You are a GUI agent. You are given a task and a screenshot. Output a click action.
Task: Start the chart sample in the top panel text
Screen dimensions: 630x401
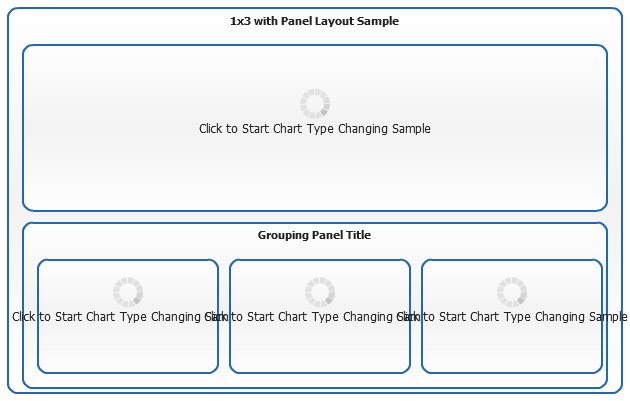pyautogui.click(x=315, y=129)
